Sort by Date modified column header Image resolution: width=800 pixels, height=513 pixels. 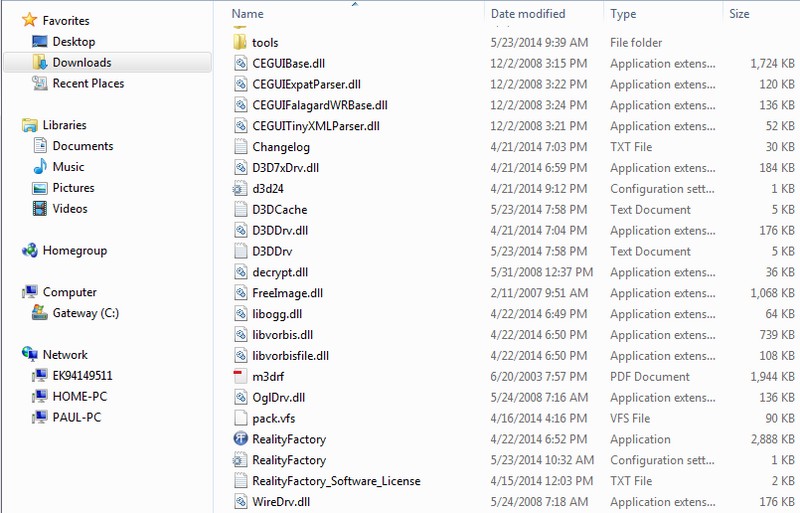pyautogui.click(x=528, y=14)
